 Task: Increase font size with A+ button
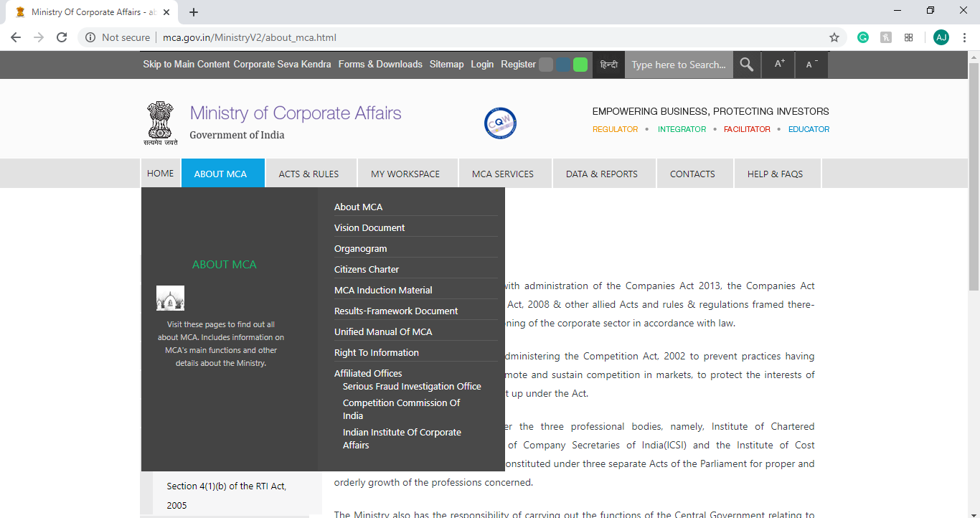780,65
